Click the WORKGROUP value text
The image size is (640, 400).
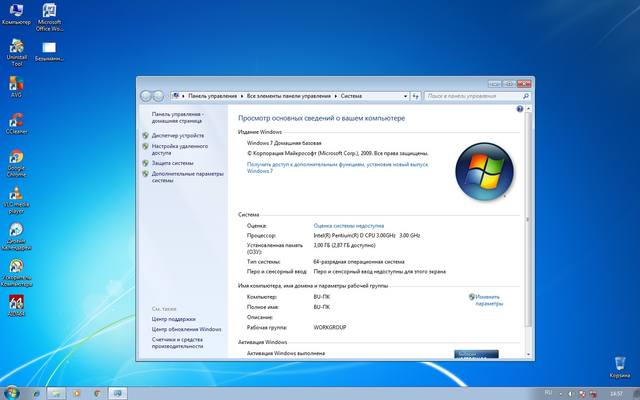(x=329, y=328)
